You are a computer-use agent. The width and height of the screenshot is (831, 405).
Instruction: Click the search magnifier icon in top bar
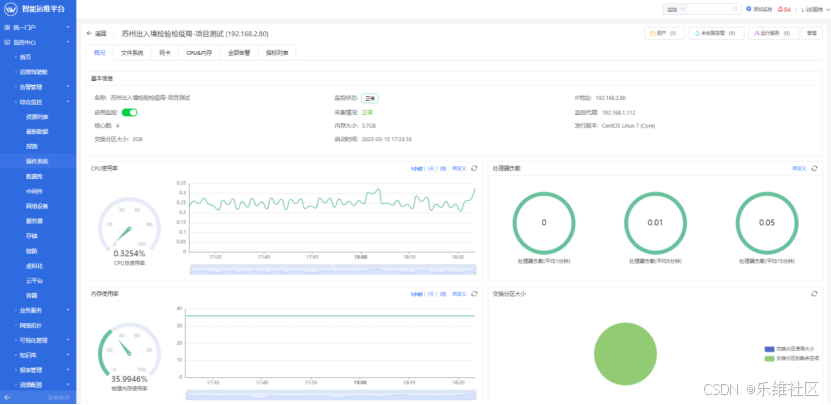pyautogui.click(x=735, y=9)
